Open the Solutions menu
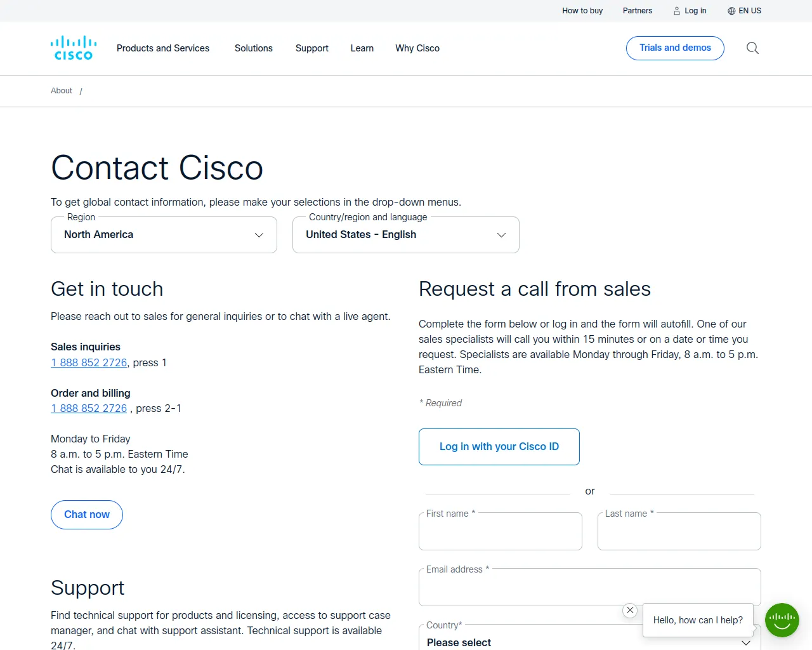 coord(254,48)
